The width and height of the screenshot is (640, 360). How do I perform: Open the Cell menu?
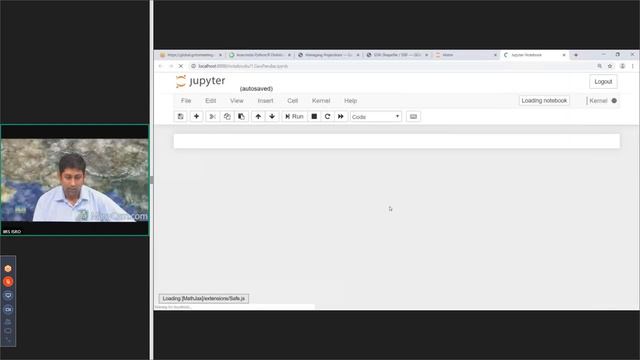[x=292, y=100]
